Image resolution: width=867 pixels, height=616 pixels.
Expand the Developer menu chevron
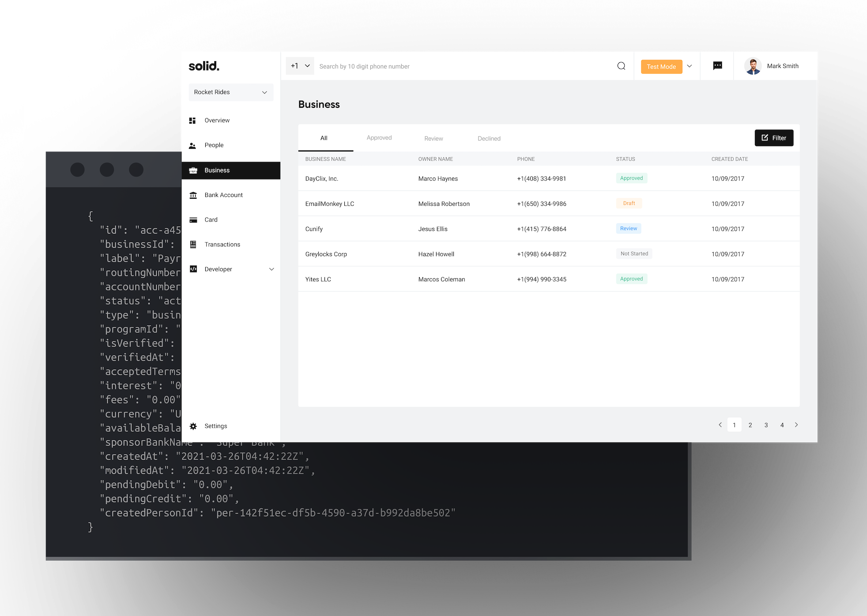271,269
